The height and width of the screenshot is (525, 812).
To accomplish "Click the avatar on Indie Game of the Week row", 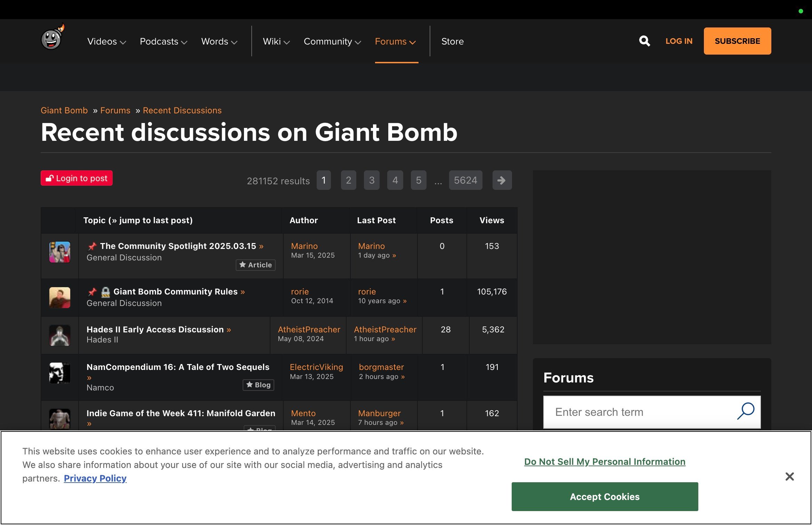I will click(x=60, y=419).
